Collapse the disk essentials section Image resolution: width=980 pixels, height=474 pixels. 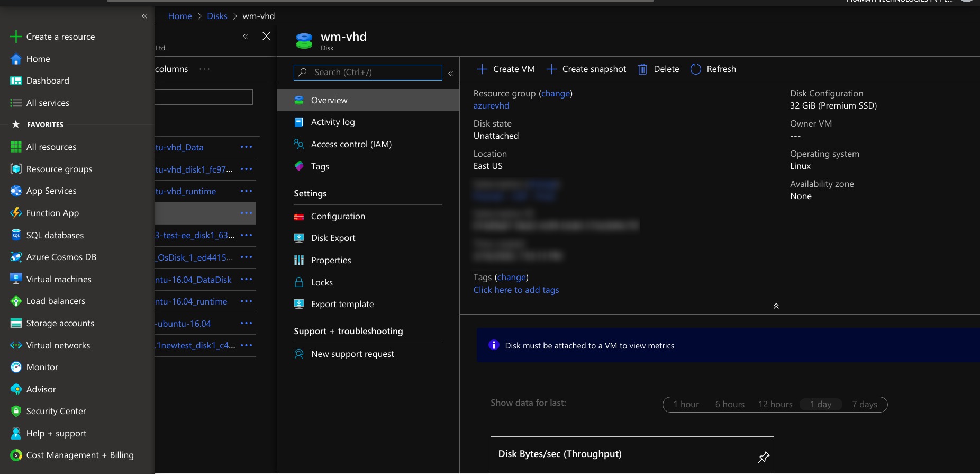(776, 306)
